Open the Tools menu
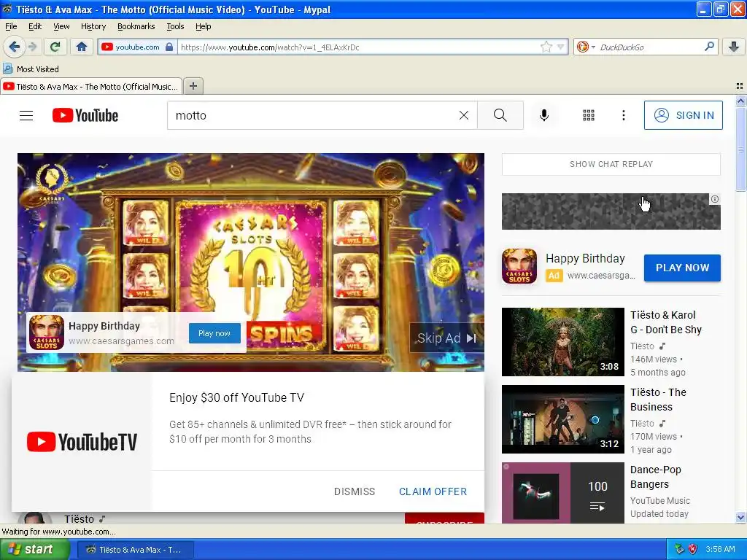 175,26
